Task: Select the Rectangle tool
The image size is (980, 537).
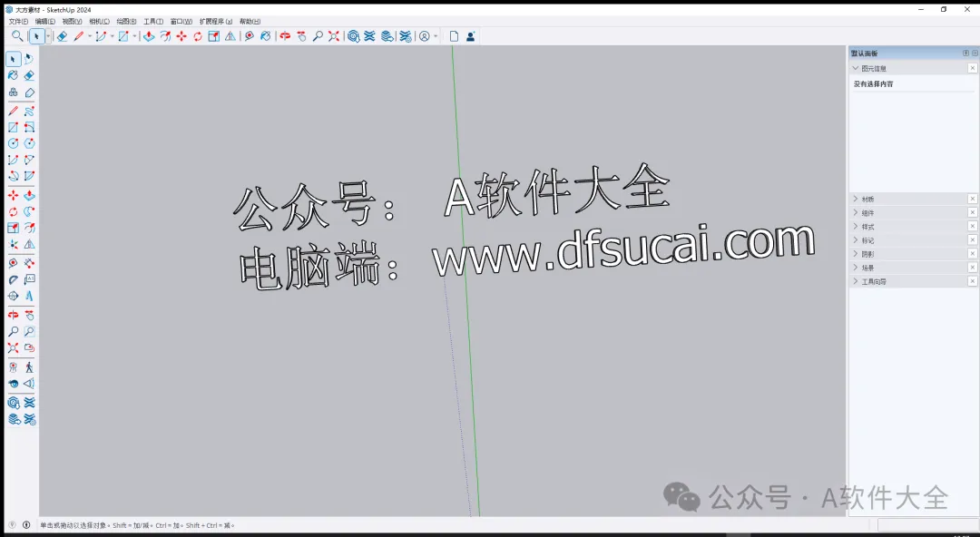Action: (11, 129)
